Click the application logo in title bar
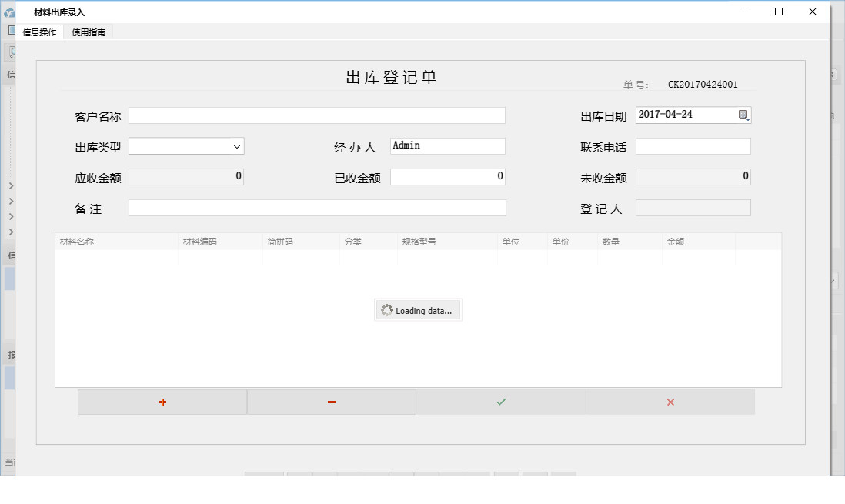The height and width of the screenshot is (504, 845). [x=10, y=11]
